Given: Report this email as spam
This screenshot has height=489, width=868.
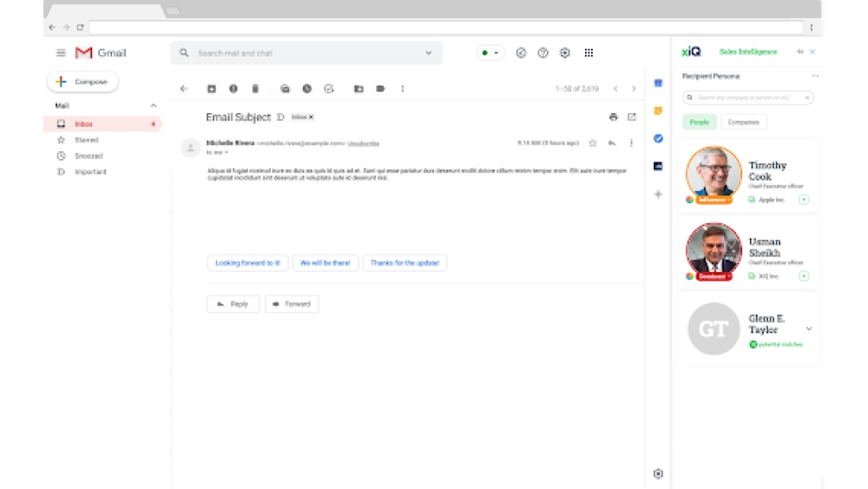Looking at the screenshot, I should click(233, 89).
